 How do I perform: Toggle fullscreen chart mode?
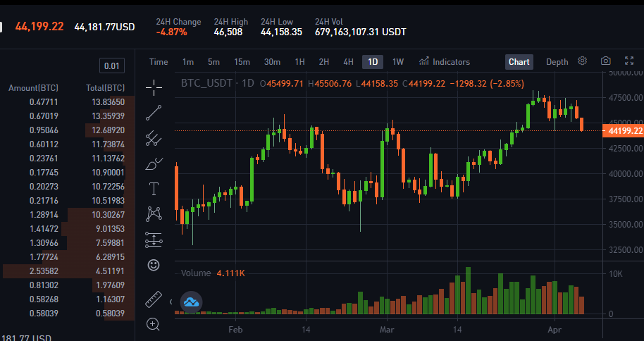point(628,61)
